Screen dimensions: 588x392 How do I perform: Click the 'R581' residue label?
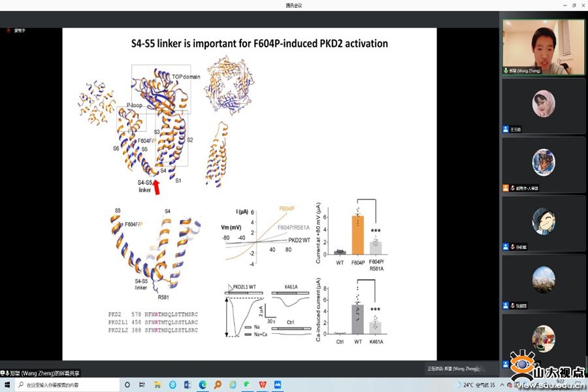163,297
